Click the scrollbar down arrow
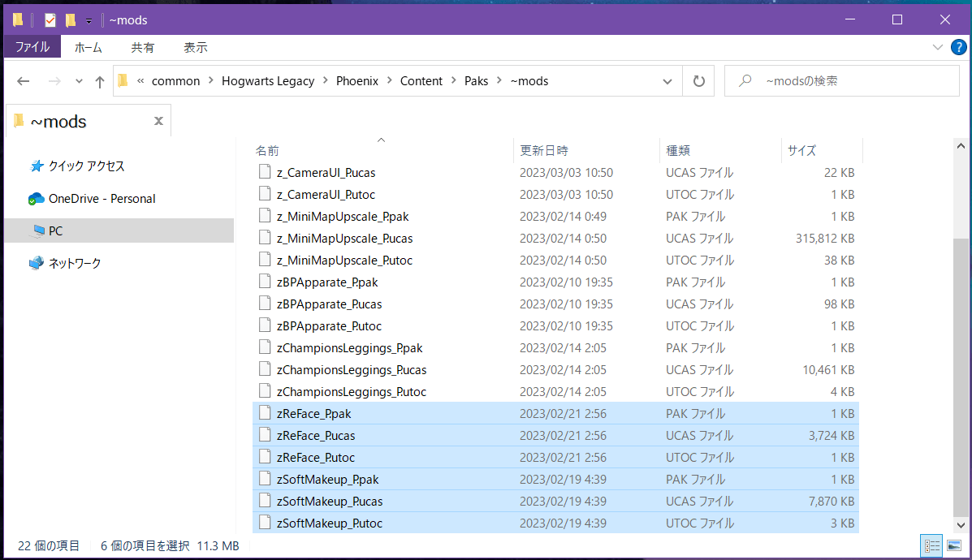The height and width of the screenshot is (560, 972). coord(960,524)
